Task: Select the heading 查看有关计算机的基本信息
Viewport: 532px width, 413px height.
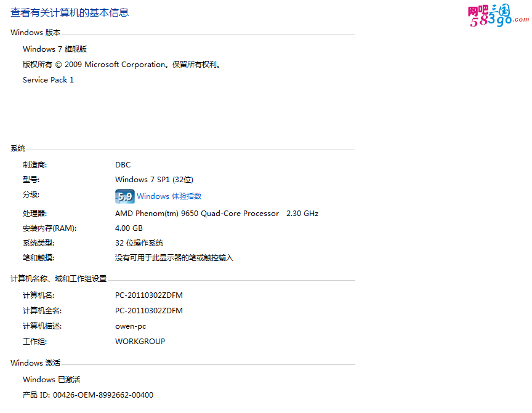Action: pyautogui.click(x=70, y=12)
